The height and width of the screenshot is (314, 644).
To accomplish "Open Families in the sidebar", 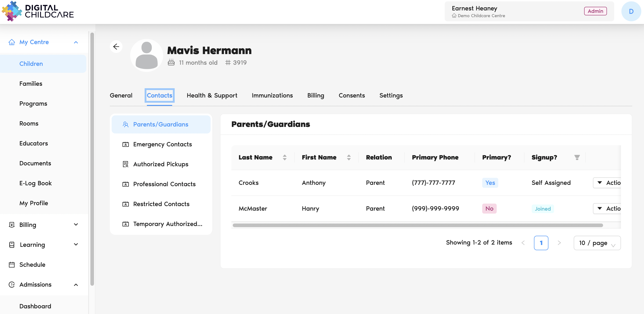I will 31,83.
